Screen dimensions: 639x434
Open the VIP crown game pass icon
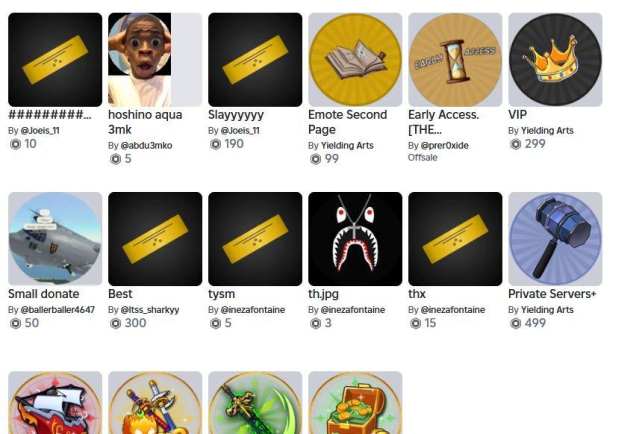[x=555, y=59]
